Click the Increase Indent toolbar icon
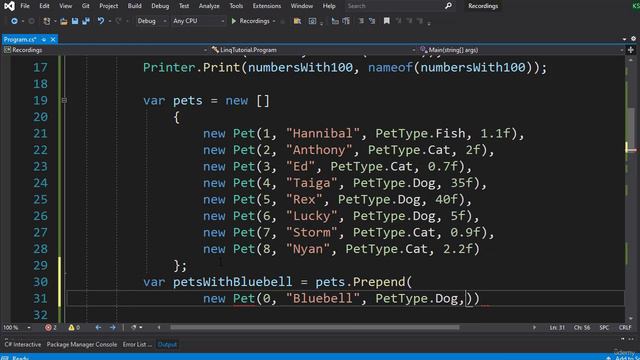Viewport: 640px width, 360px height. click(x=346, y=21)
